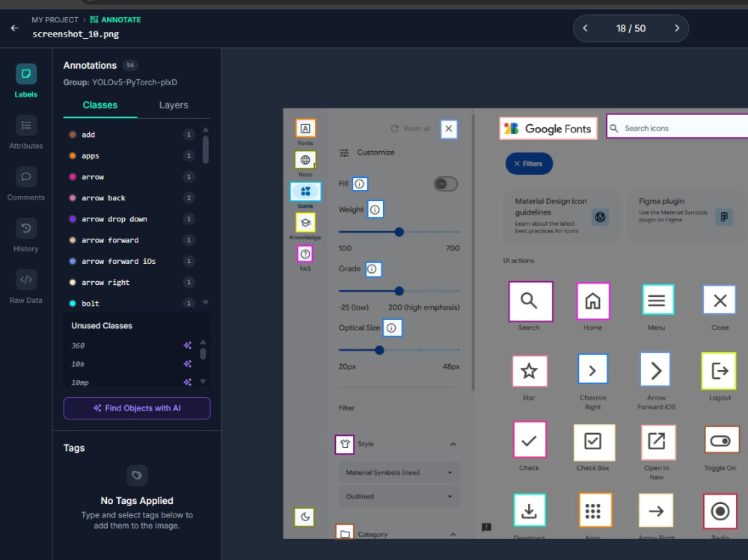Click the Optical Size slider handle

(379, 350)
